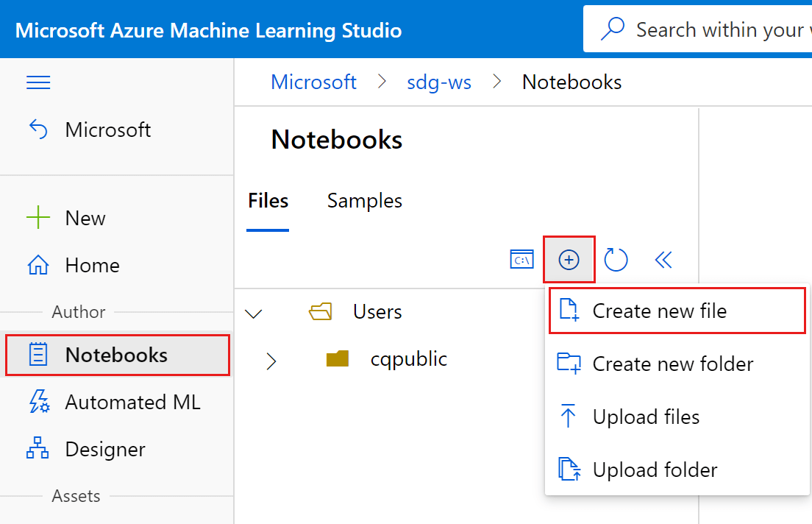This screenshot has width=812, height=524.
Task: Select the search magnifier icon
Action: (x=612, y=29)
